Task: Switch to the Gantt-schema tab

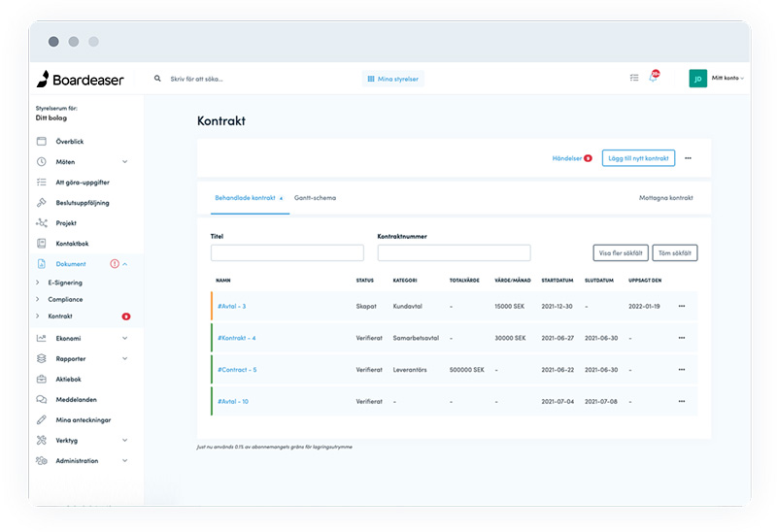Action: (x=315, y=198)
